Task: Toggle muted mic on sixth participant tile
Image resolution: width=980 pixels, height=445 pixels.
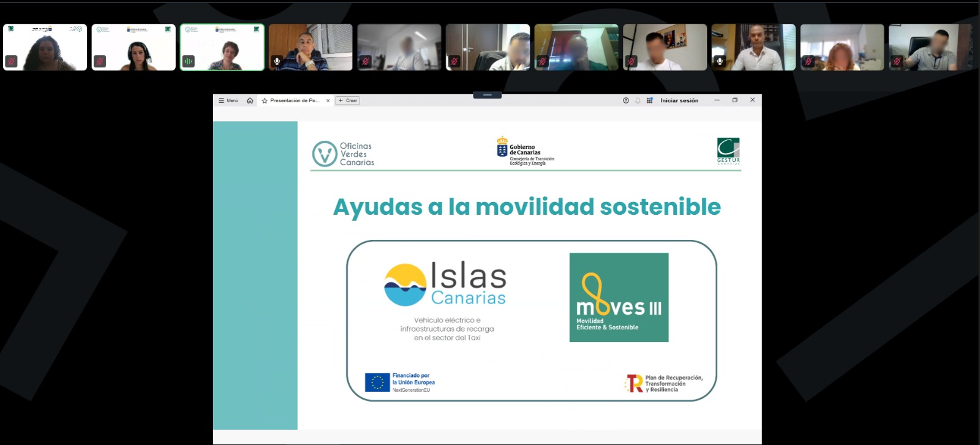Action: [x=454, y=61]
